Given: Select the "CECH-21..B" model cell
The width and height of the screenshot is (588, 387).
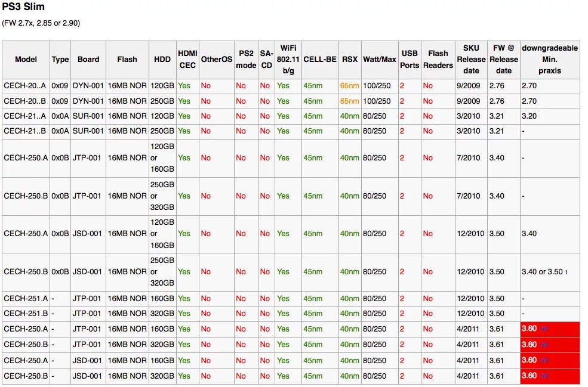Looking at the screenshot, I should [x=24, y=131].
